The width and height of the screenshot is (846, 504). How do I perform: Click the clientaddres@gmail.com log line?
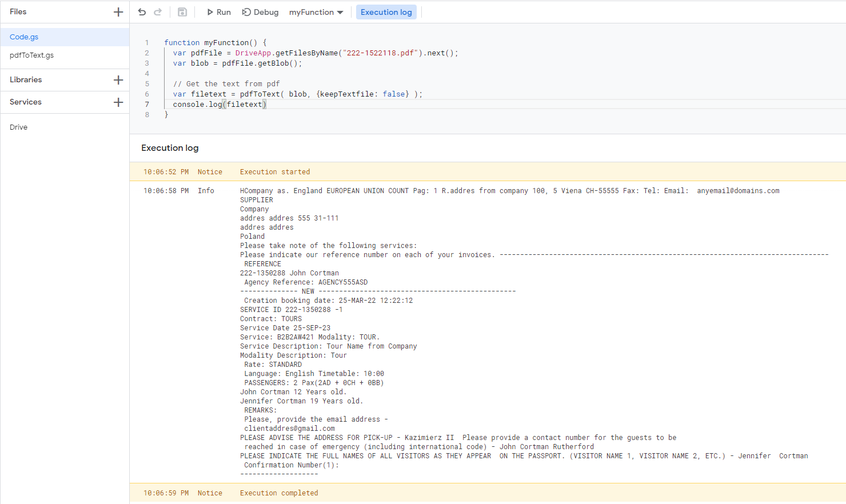pyautogui.click(x=289, y=429)
